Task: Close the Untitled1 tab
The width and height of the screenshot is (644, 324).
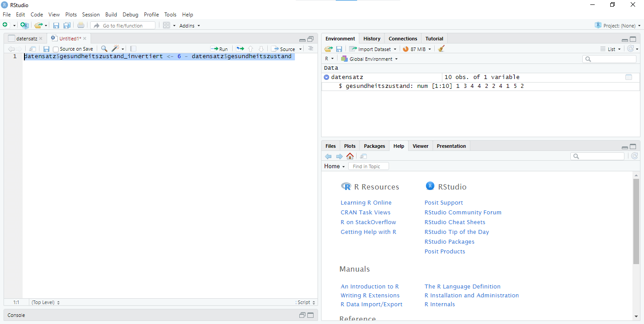Action: (x=85, y=39)
